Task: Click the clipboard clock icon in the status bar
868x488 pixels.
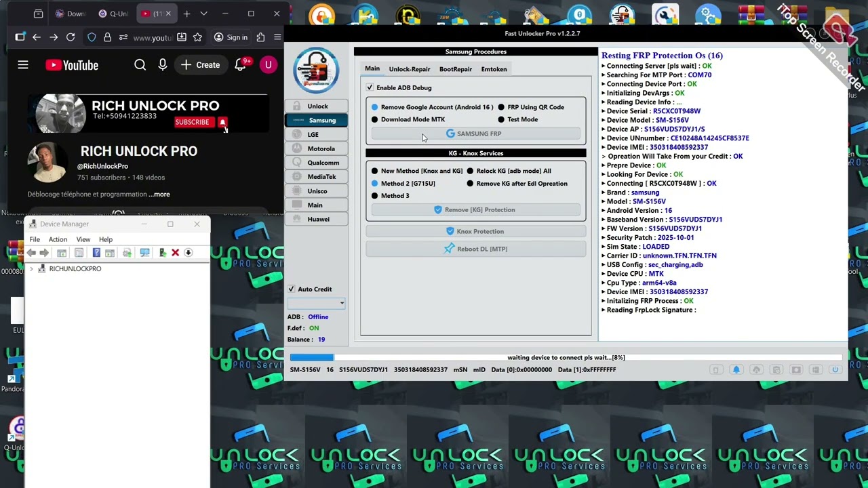Action: pyautogui.click(x=776, y=370)
